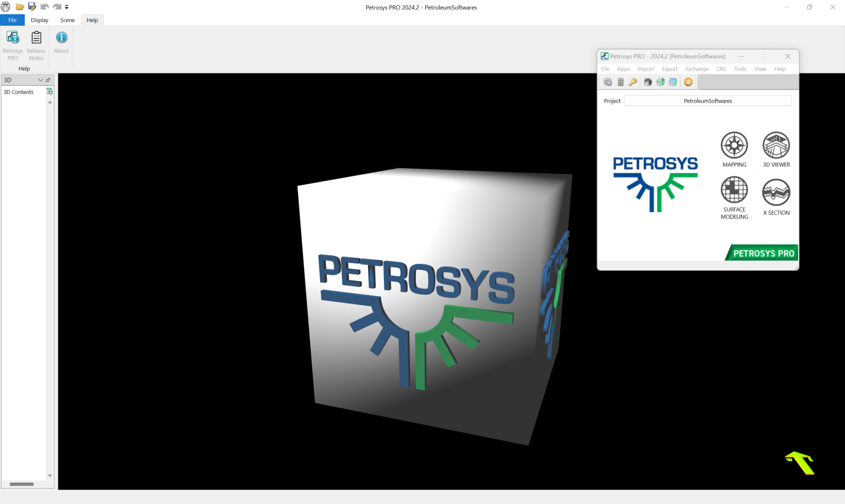Click the green globe with star icon
Viewport: 845px width, 504px height.
point(661,82)
